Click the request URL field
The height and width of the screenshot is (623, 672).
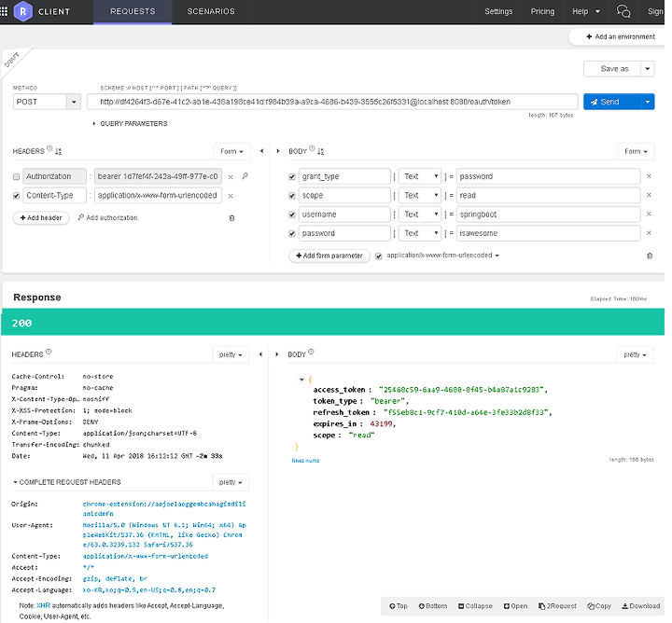pos(332,102)
